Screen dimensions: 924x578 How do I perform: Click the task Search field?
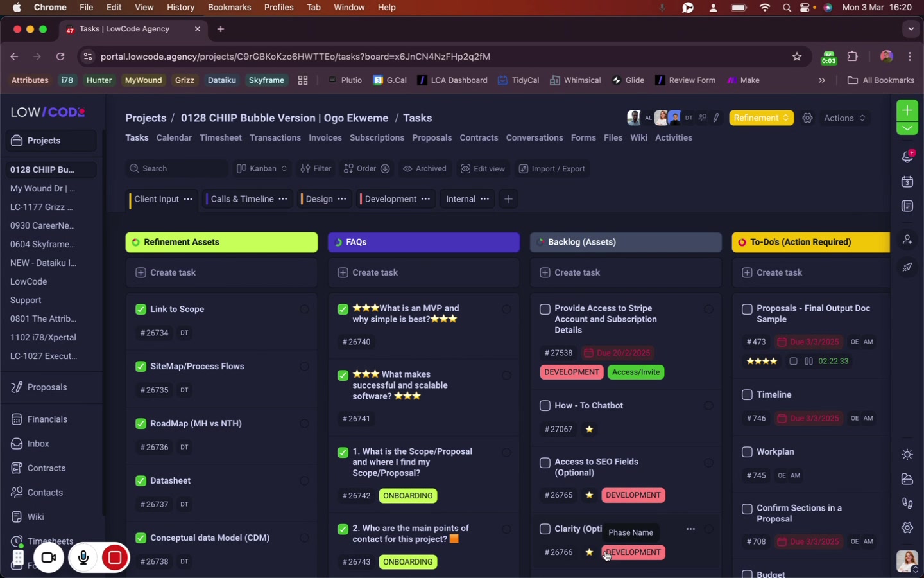coord(176,169)
